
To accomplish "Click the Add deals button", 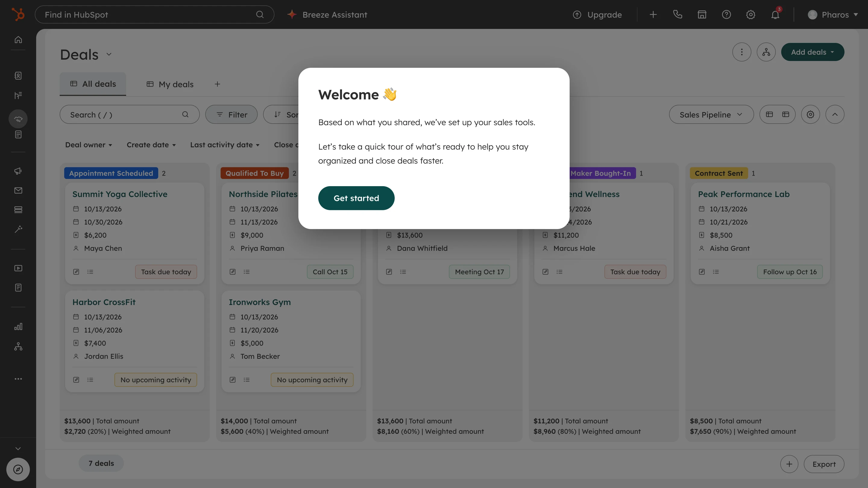I will click(x=813, y=52).
